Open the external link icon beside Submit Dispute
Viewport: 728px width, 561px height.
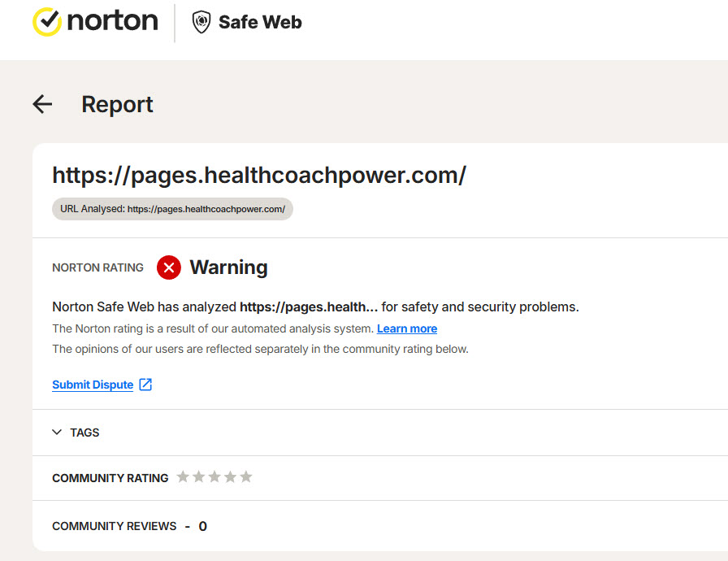145,385
